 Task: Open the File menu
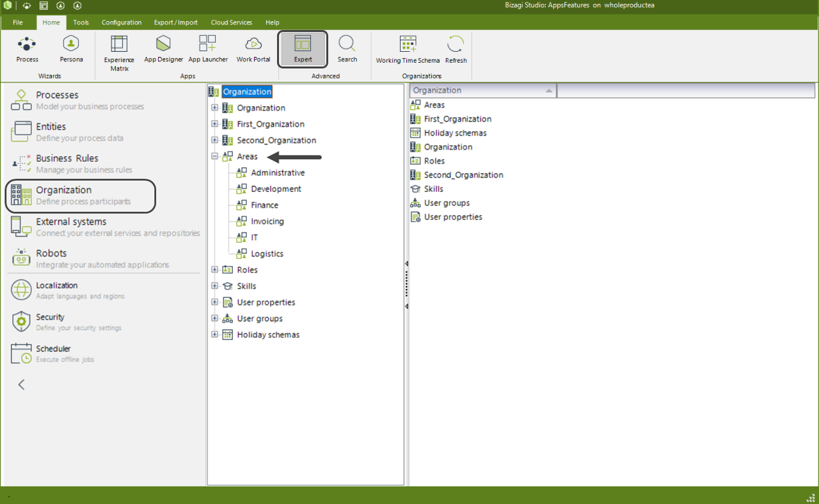pos(18,22)
